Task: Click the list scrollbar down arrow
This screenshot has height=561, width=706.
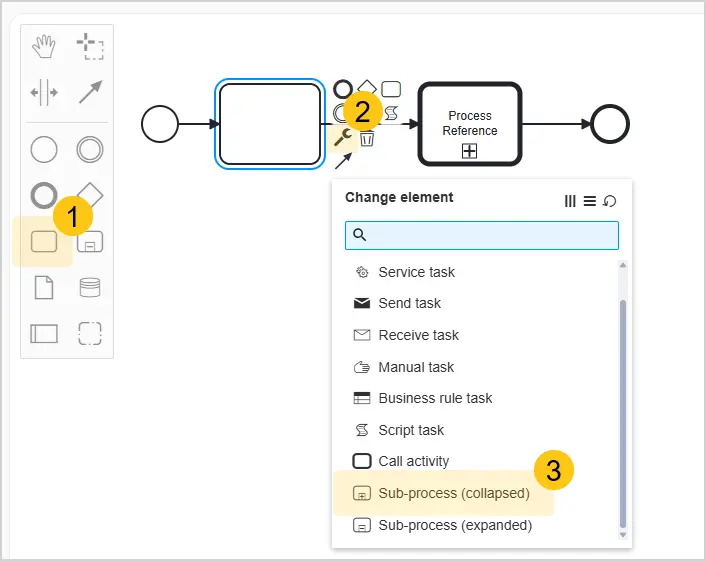Action: (623, 534)
